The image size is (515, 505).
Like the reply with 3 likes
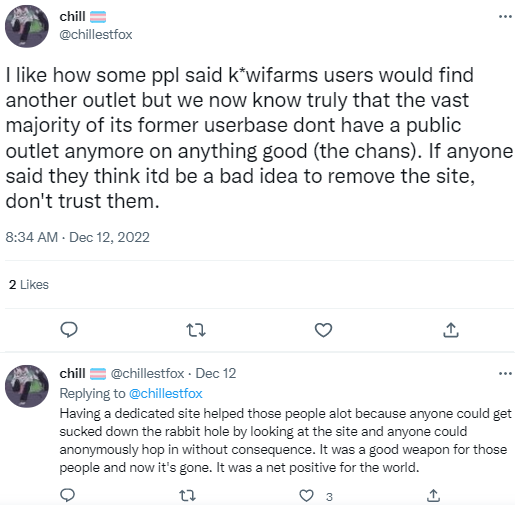(306, 496)
